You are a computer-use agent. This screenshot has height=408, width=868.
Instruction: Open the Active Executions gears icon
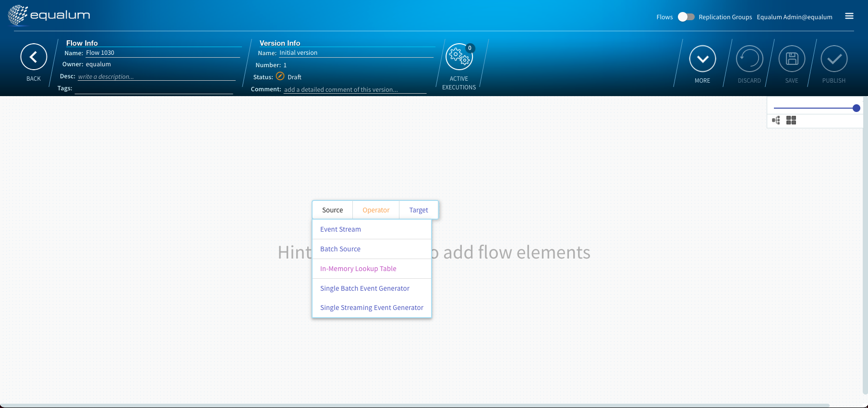(x=459, y=57)
